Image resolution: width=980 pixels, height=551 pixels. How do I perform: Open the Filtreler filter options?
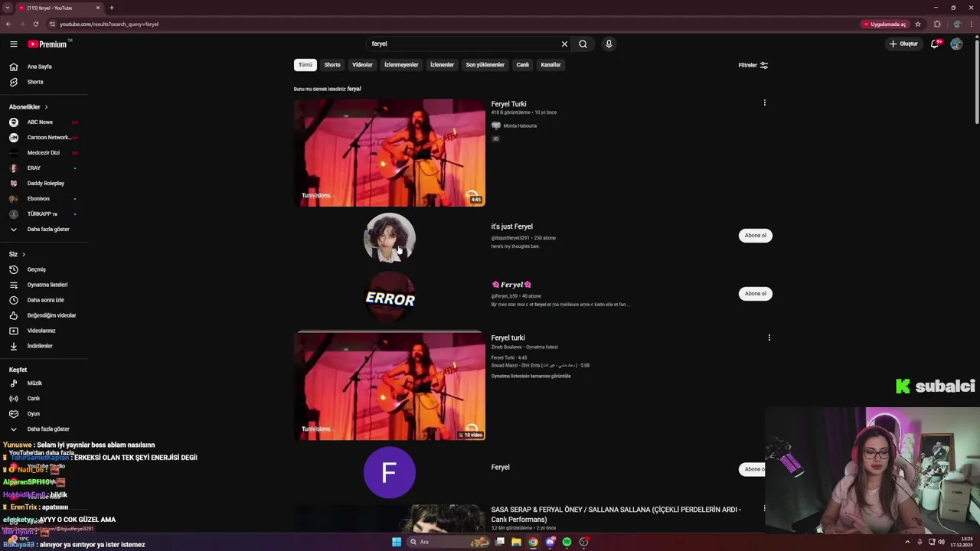[753, 65]
